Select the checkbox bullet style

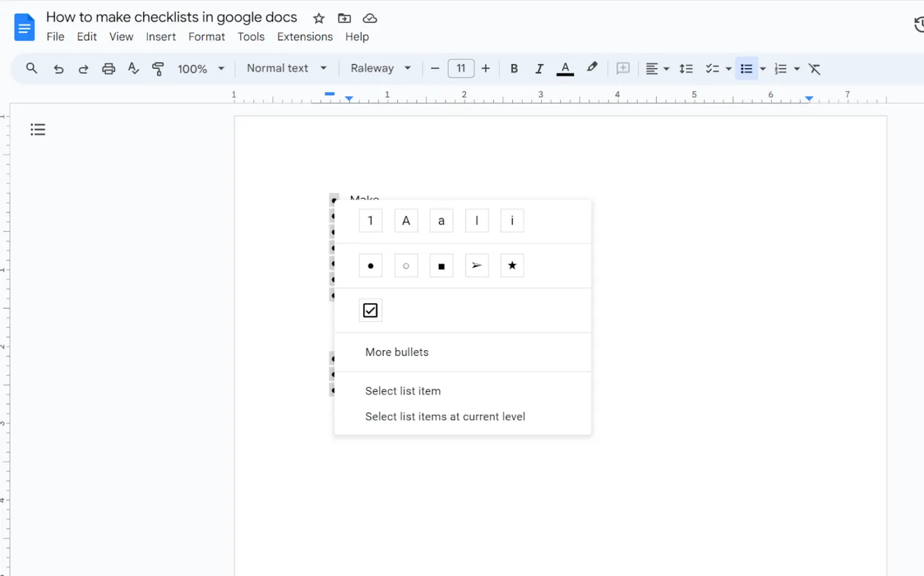[x=370, y=309]
